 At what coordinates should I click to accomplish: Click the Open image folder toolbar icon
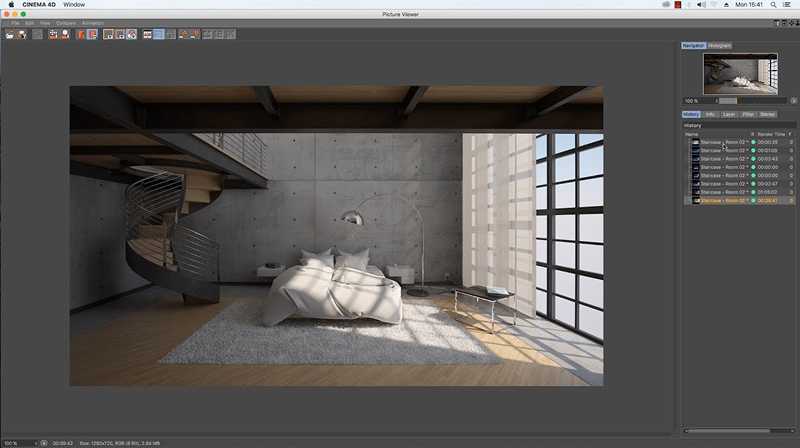pos(10,34)
